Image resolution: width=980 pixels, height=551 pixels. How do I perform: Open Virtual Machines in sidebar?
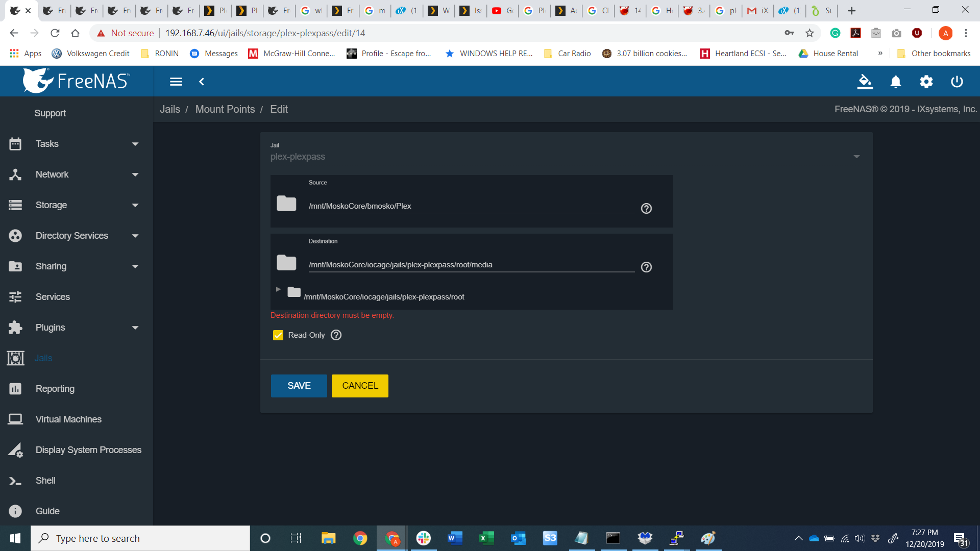(x=68, y=419)
